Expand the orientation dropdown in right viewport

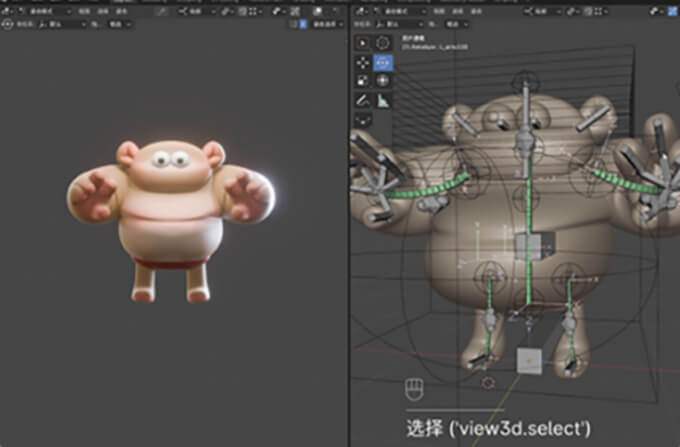[x=404, y=24]
